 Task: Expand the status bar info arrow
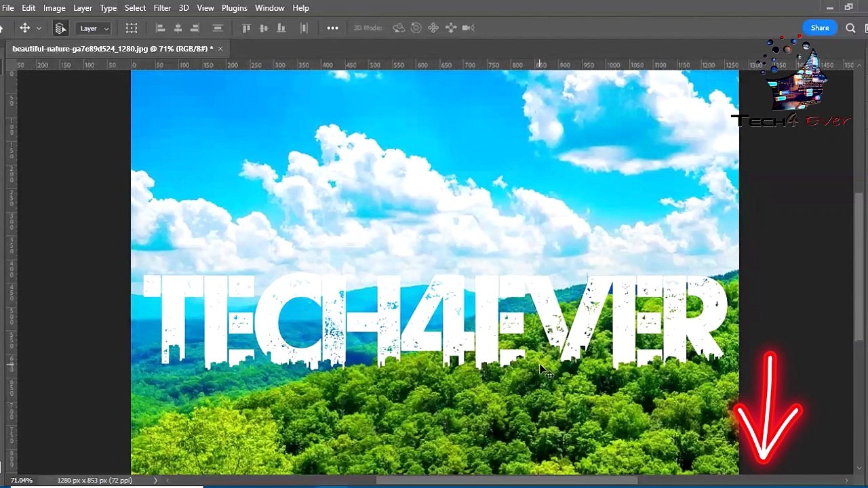tap(155, 481)
